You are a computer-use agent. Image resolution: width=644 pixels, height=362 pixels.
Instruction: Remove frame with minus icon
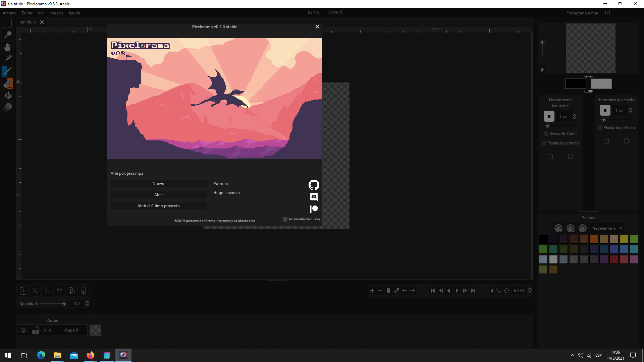[x=380, y=291]
